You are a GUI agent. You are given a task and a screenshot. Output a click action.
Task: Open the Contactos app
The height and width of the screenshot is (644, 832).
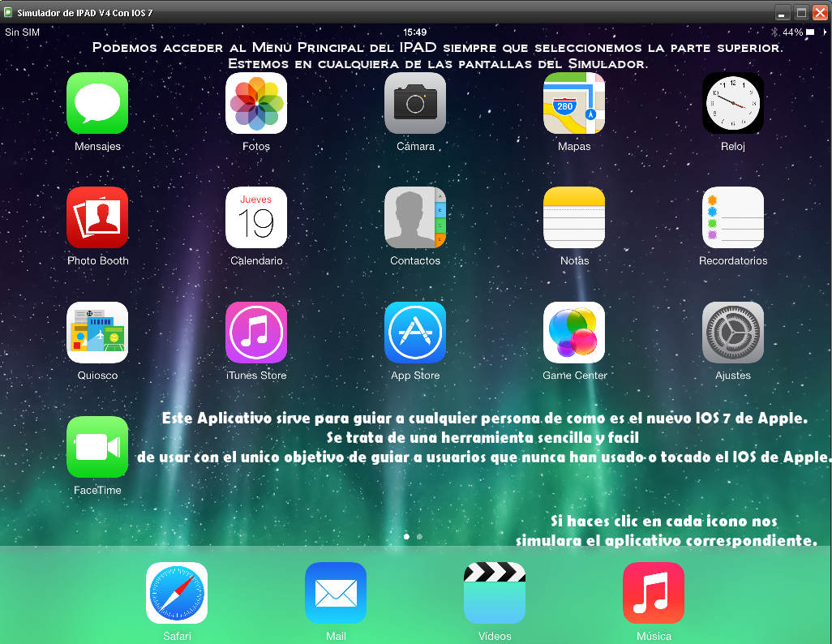[x=414, y=217]
